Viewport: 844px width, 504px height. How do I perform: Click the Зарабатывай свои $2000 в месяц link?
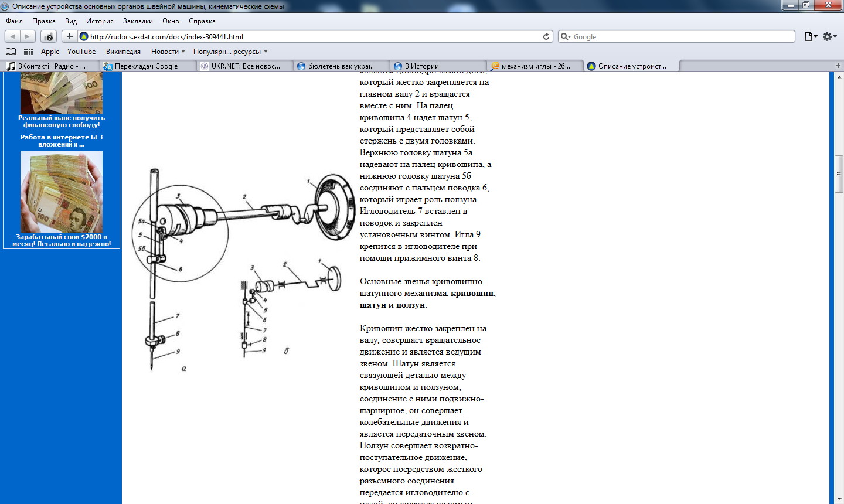click(x=62, y=240)
